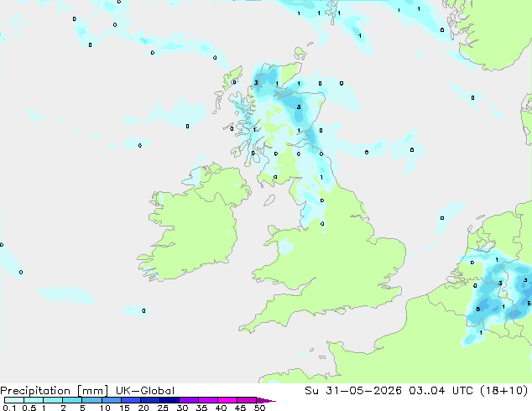Click the '40' legend value label
This screenshot has width=532, height=411.
point(221,408)
